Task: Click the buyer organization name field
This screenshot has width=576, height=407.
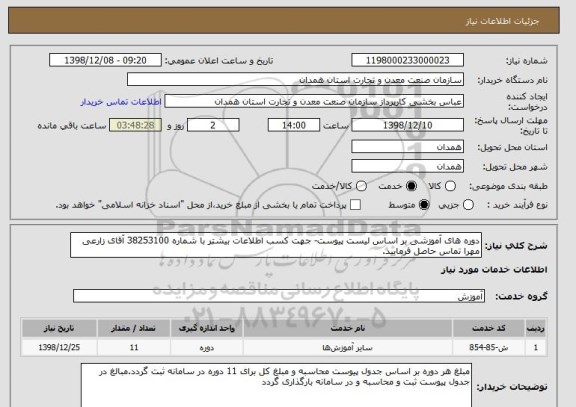Action: pyautogui.click(x=295, y=79)
